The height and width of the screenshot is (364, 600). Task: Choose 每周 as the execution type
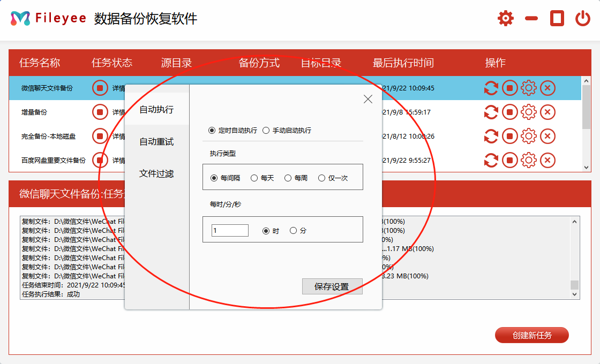tap(289, 178)
